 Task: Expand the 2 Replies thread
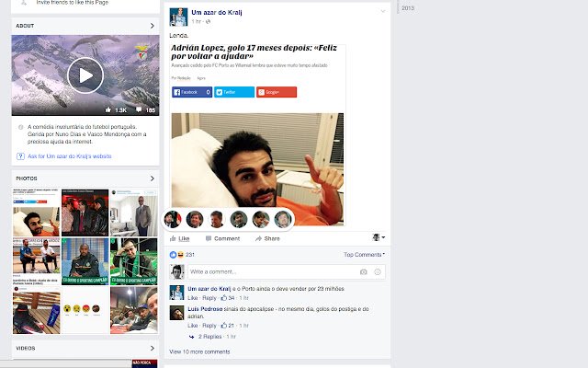tap(209, 337)
